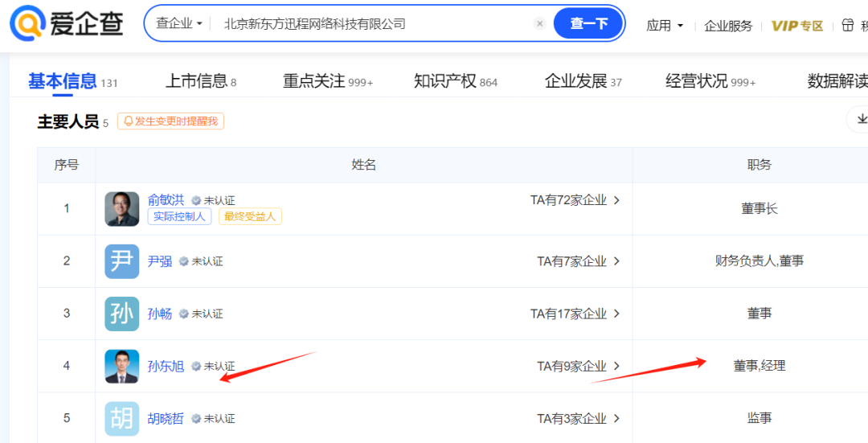Image resolution: width=868 pixels, height=443 pixels.
Task: Switch to the 企业发展 tab
Action: (583, 81)
